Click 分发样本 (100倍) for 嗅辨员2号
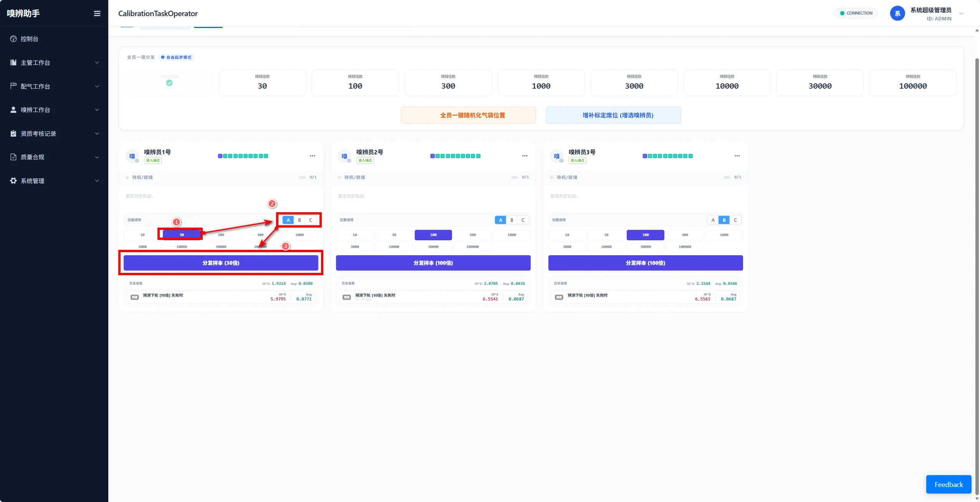The image size is (980, 502). (x=433, y=263)
